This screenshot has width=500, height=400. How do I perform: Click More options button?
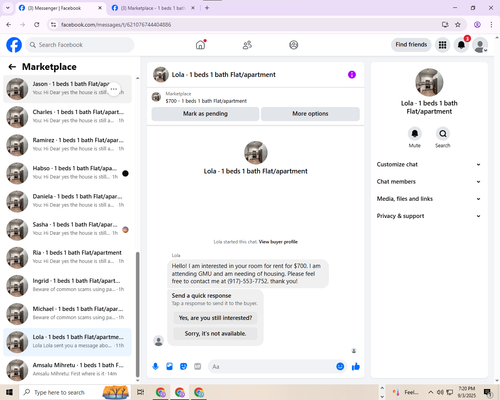pyautogui.click(x=310, y=114)
